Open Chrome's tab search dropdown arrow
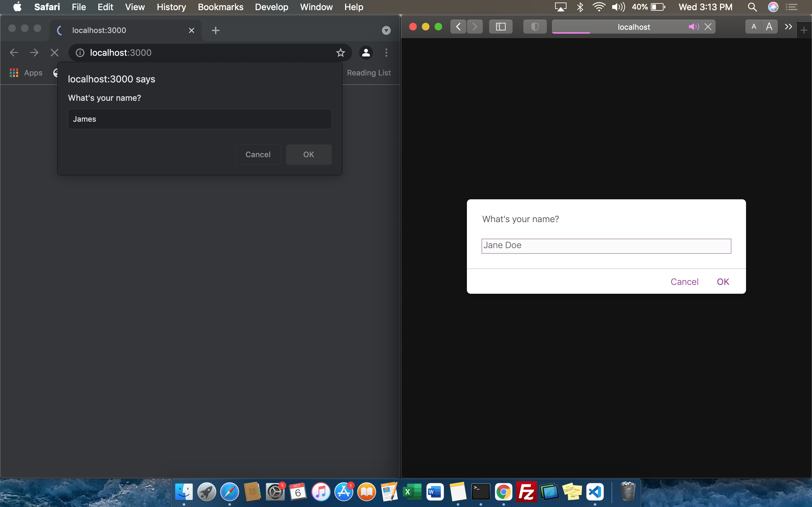This screenshot has height=507, width=812. pos(385,30)
